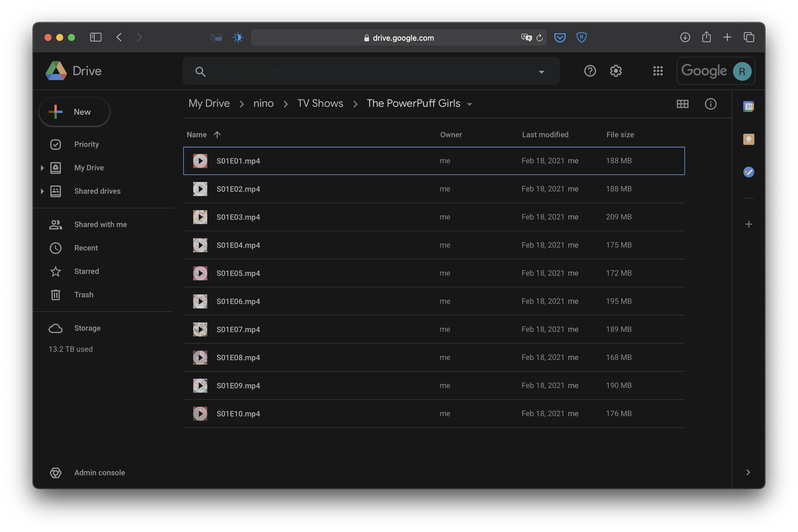The width and height of the screenshot is (798, 532).
Task: Open the Google Keep side panel icon
Action: click(x=749, y=139)
